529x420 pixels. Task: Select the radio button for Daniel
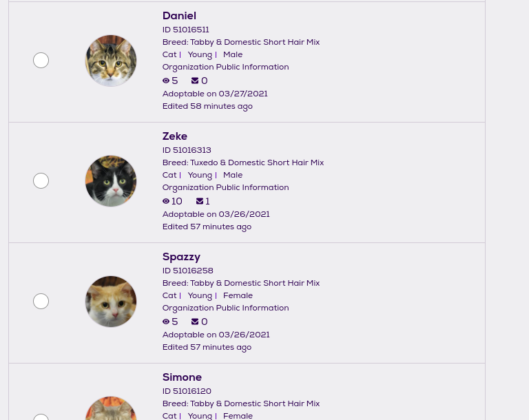(x=41, y=61)
